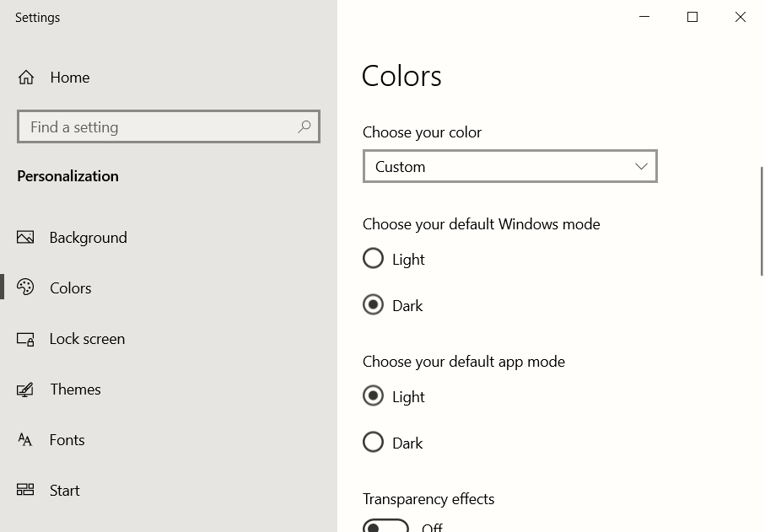
Task: Click the Colors palette icon
Action: click(x=25, y=287)
